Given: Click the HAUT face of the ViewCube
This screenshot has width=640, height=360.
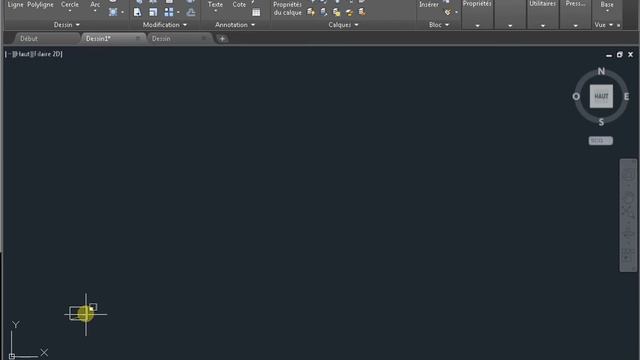Looking at the screenshot, I should click(601, 96).
